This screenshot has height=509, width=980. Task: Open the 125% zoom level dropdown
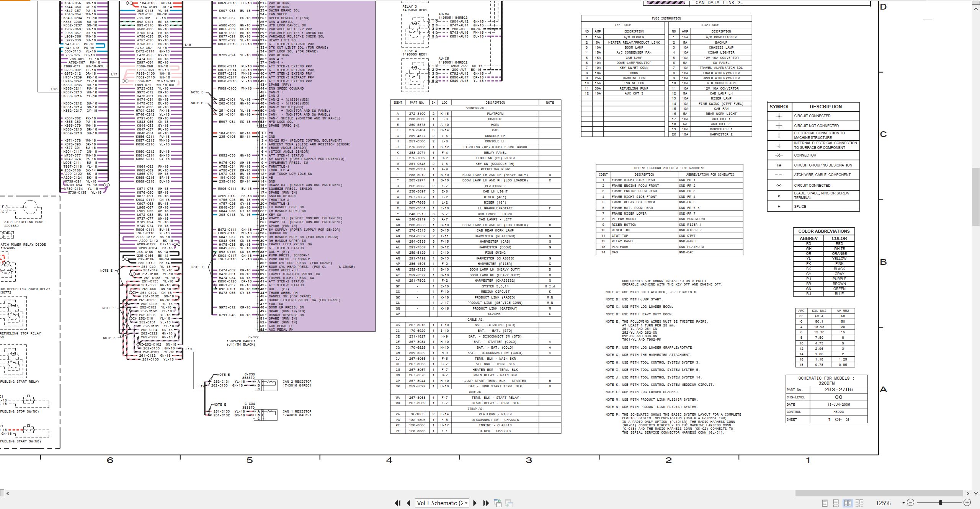click(903, 503)
